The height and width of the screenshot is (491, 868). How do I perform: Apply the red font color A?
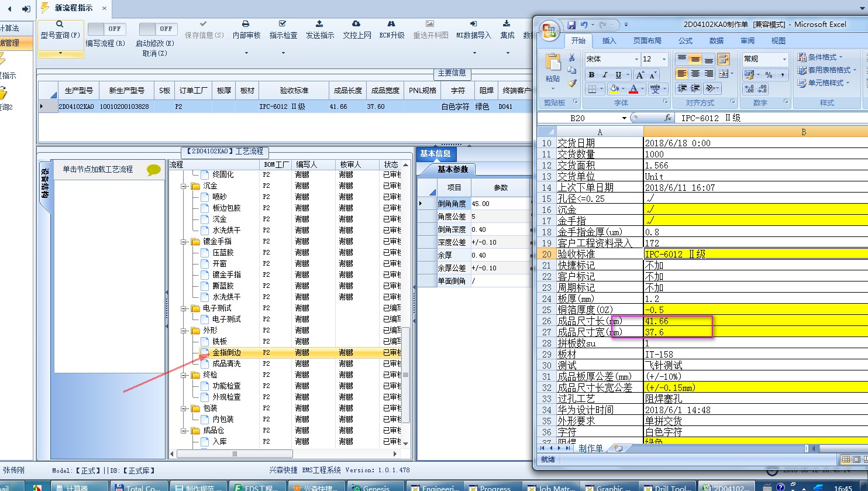point(633,89)
